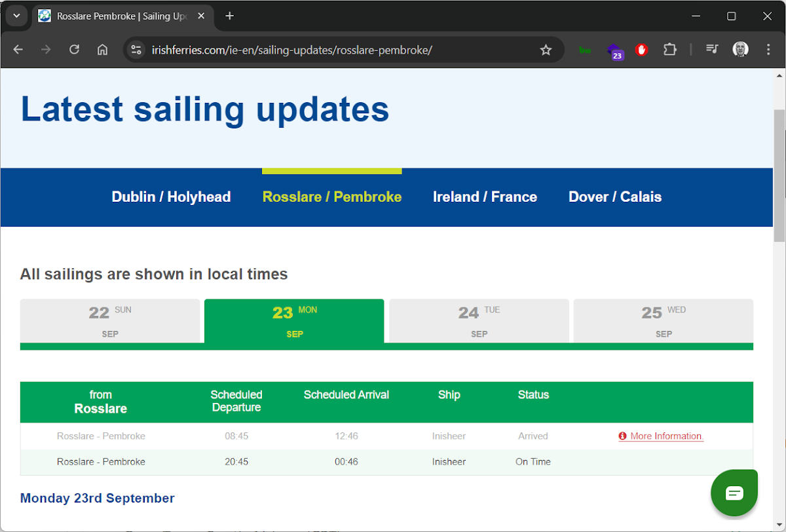Open the media control playlist icon

(x=712, y=50)
